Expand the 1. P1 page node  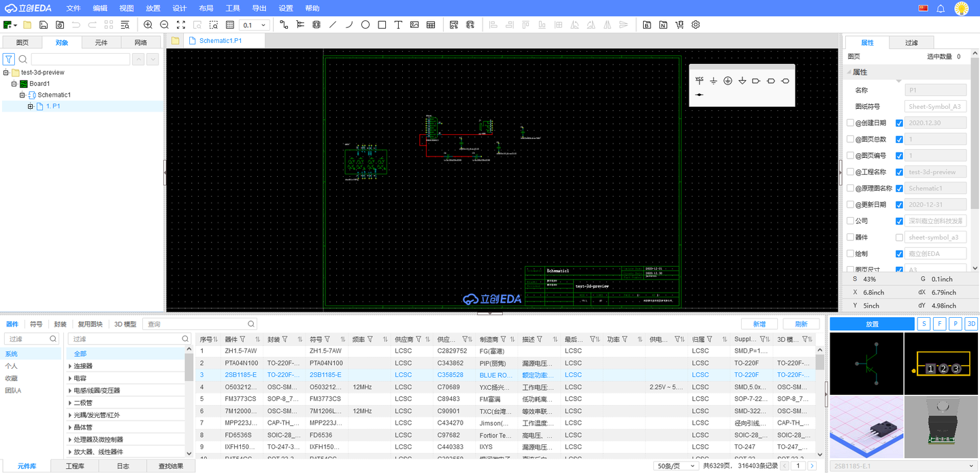(31, 106)
